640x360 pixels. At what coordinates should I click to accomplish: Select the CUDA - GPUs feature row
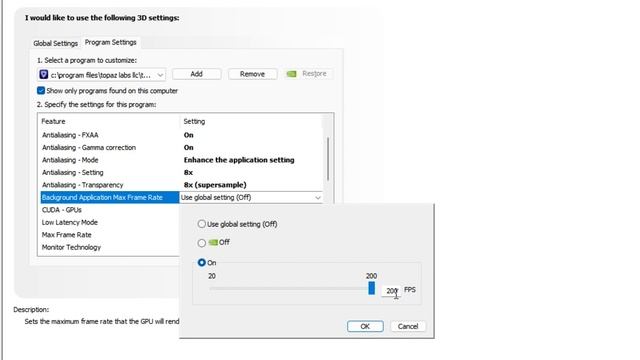click(x=109, y=210)
